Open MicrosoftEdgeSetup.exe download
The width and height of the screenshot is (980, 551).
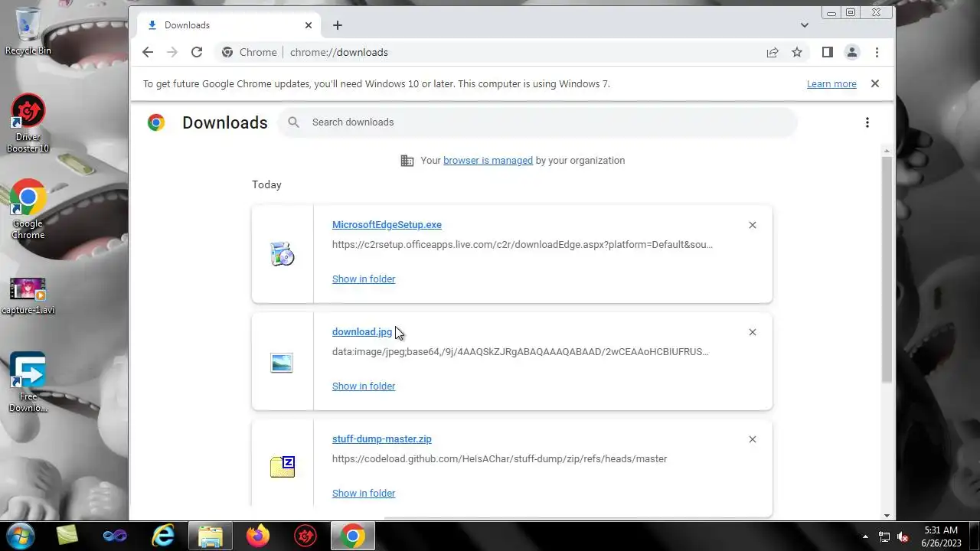pyautogui.click(x=387, y=225)
